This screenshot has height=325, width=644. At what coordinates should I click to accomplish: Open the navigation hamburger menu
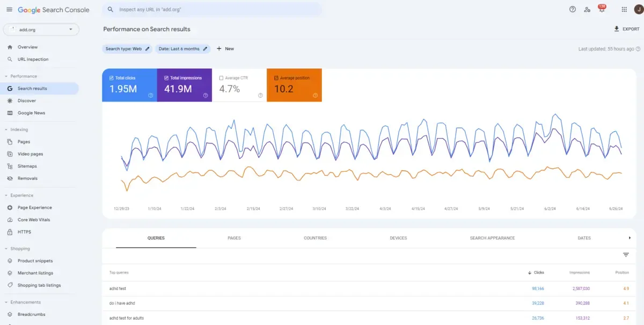tap(9, 9)
